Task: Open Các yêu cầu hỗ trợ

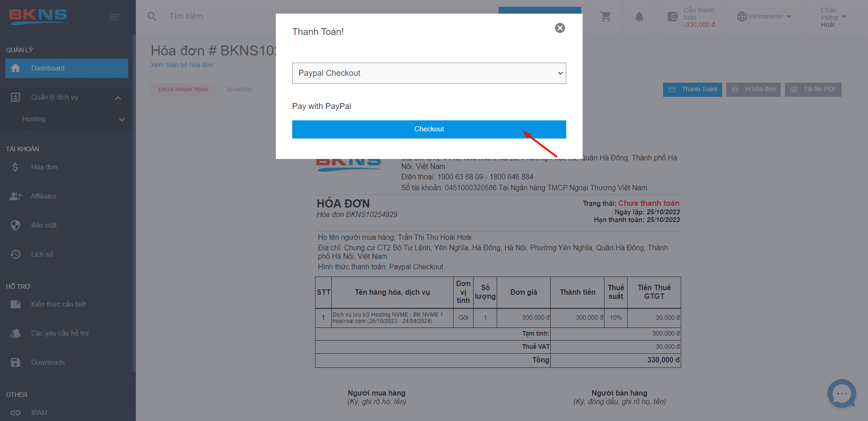Action: [x=60, y=333]
